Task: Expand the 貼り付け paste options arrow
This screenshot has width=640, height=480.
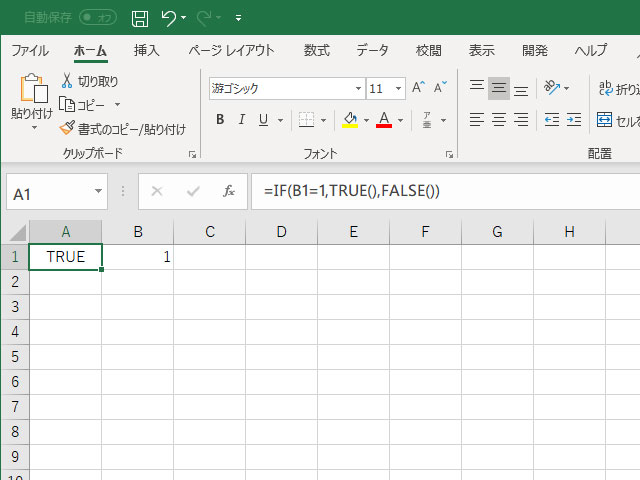Action: [34, 128]
